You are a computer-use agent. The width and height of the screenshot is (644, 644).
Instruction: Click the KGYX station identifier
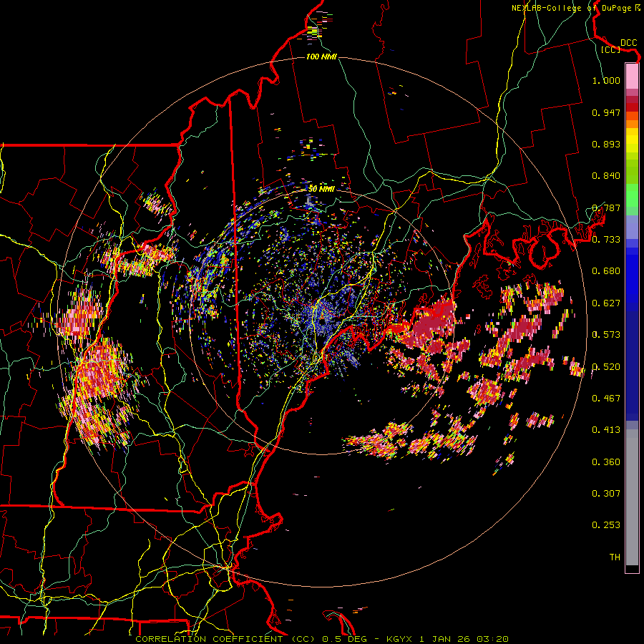(400, 639)
